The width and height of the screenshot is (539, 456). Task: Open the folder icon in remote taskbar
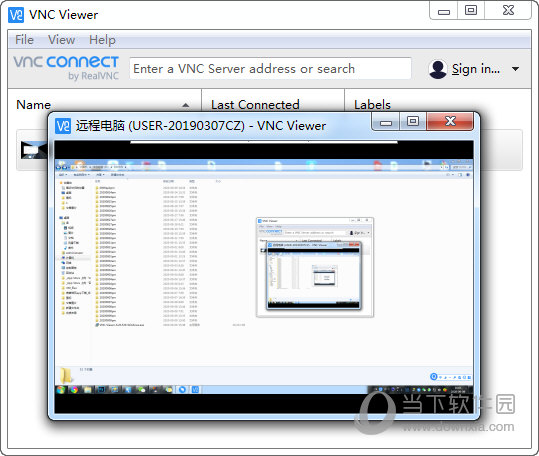tap(88, 390)
